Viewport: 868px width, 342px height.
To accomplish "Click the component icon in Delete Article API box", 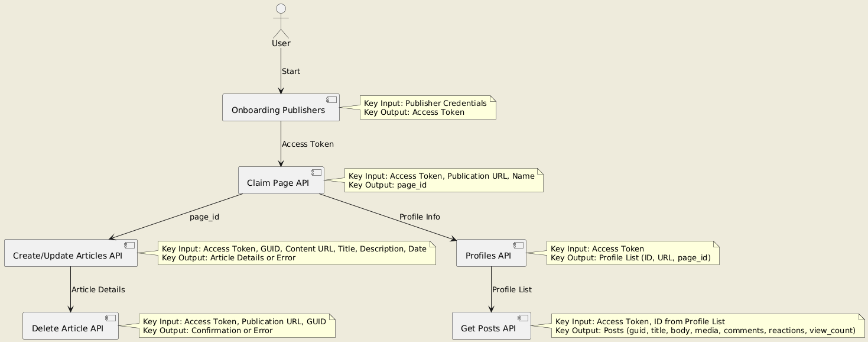I will tap(110, 318).
